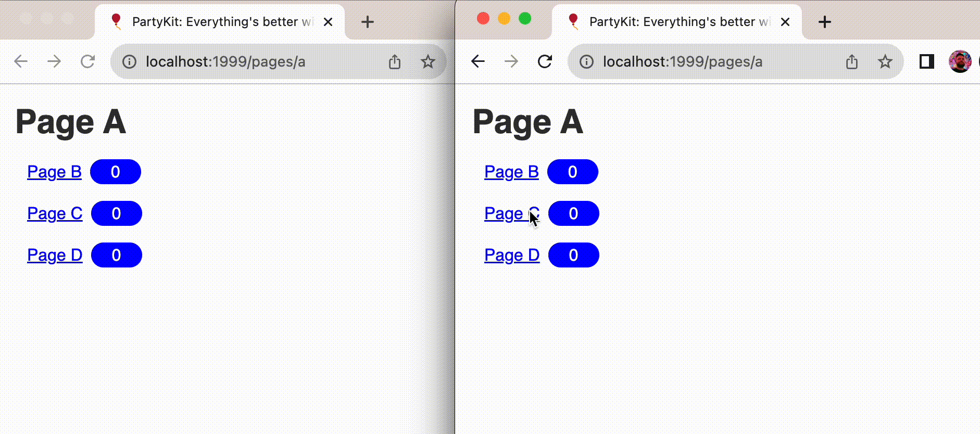This screenshot has height=434, width=980.
Task: Select the PartyKit tab in right window
Action: coord(677,22)
